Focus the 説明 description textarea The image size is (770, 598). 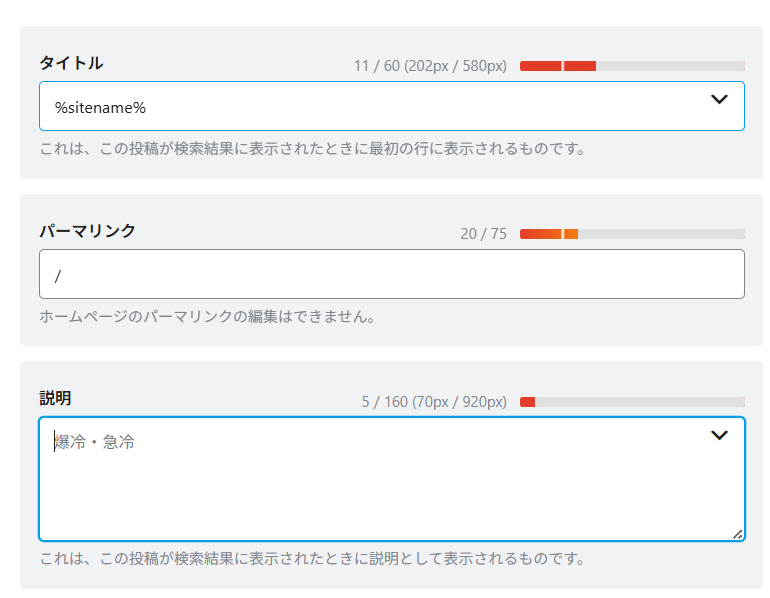coord(390,490)
